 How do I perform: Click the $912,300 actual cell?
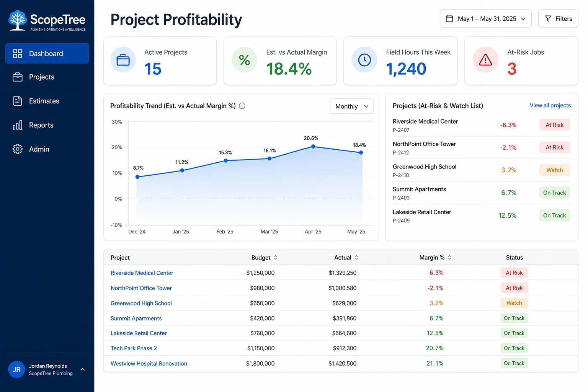pos(345,348)
